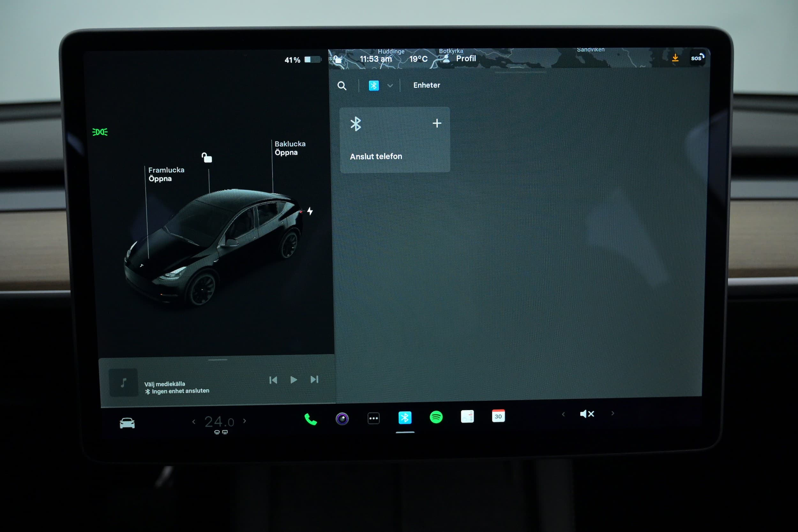Screen dimensions: 798x532
Task: Play the media
Action: pos(294,380)
